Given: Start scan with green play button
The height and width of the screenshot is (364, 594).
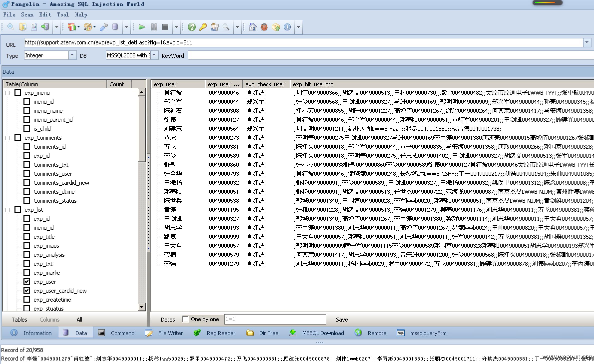Looking at the screenshot, I should 142,27.
